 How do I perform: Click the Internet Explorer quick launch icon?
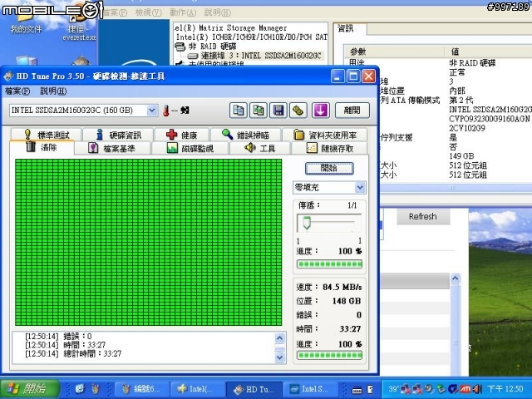click(x=80, y=388)
